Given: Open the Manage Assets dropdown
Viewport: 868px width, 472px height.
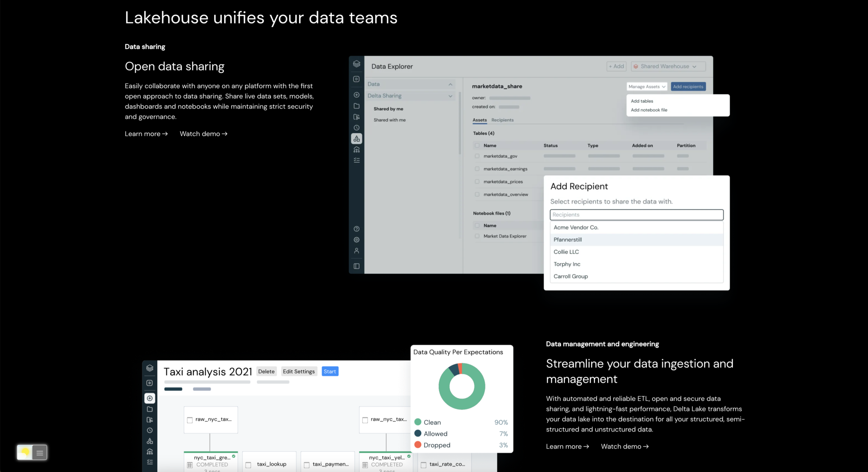Looking at the screenshot, I should coord(647,86).
